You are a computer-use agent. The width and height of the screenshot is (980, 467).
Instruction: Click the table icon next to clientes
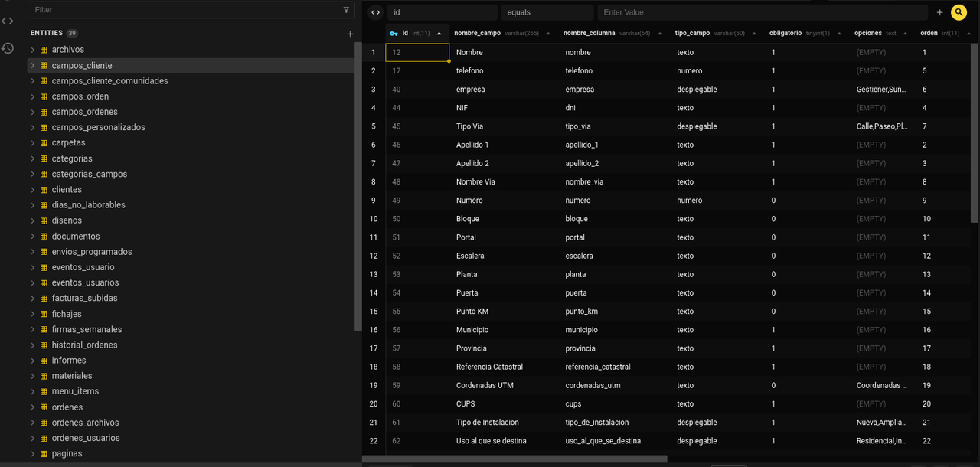44,190
